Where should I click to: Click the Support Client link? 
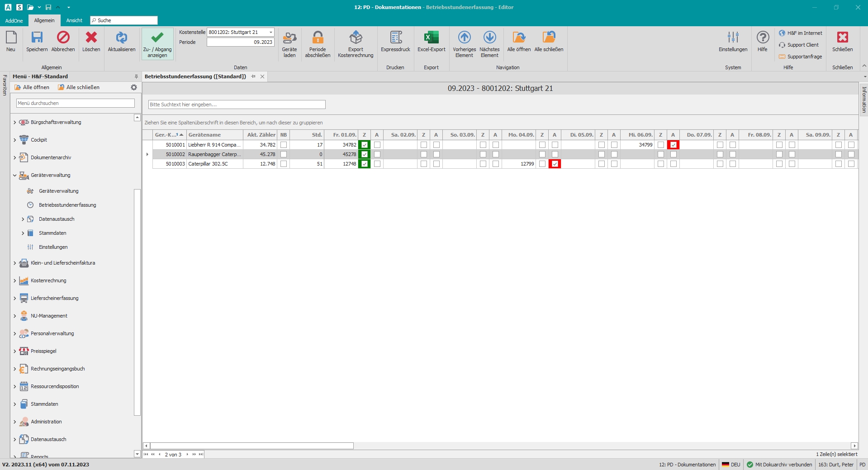tap(802, 45)
